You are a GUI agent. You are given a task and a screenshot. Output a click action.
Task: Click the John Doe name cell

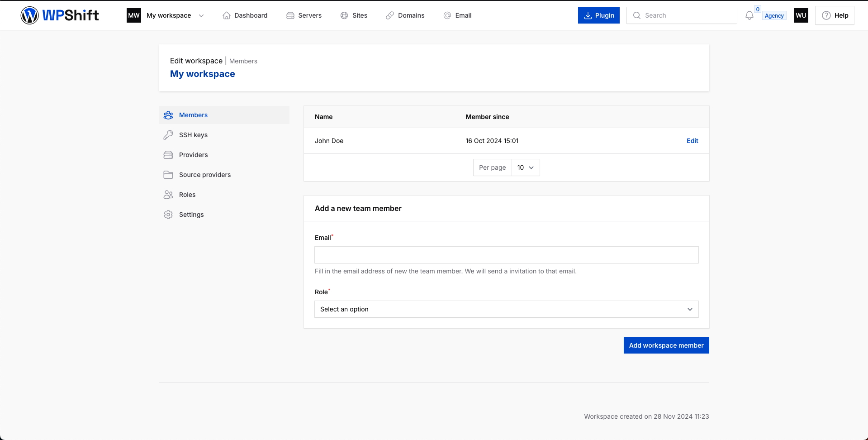tap(329, 141)
